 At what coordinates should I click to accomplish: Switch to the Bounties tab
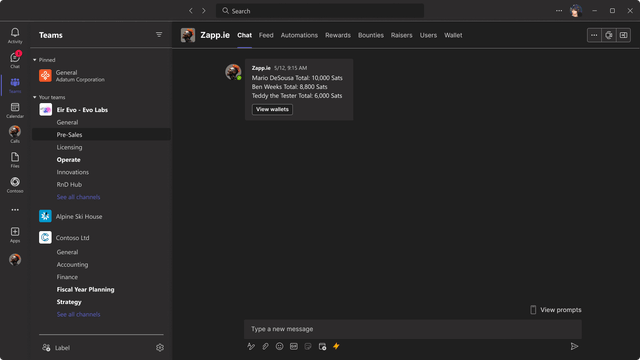(x=371, y=35)
